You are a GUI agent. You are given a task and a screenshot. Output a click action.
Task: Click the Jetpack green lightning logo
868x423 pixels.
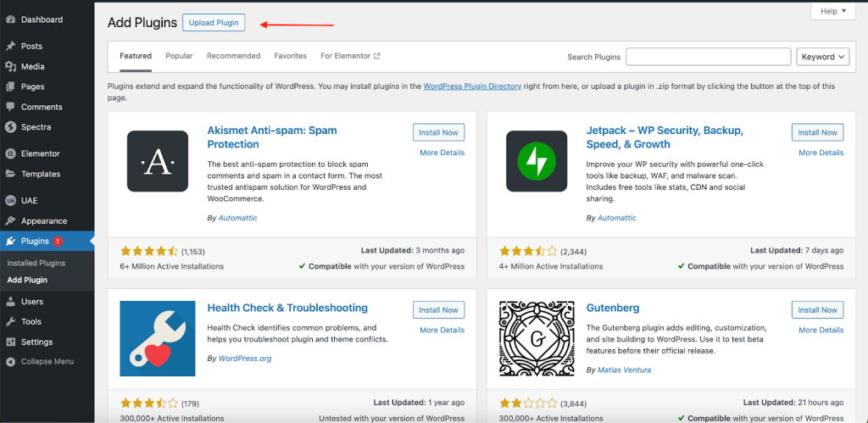tap(536, 161)
